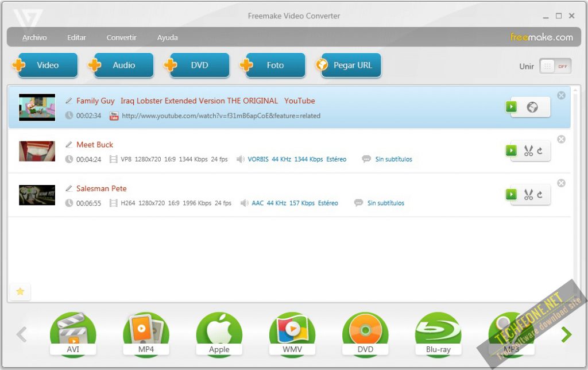Click the Salesman Pete subtitle bubble icon
This screenshot has width=588, height=370.
pos(358,203)
